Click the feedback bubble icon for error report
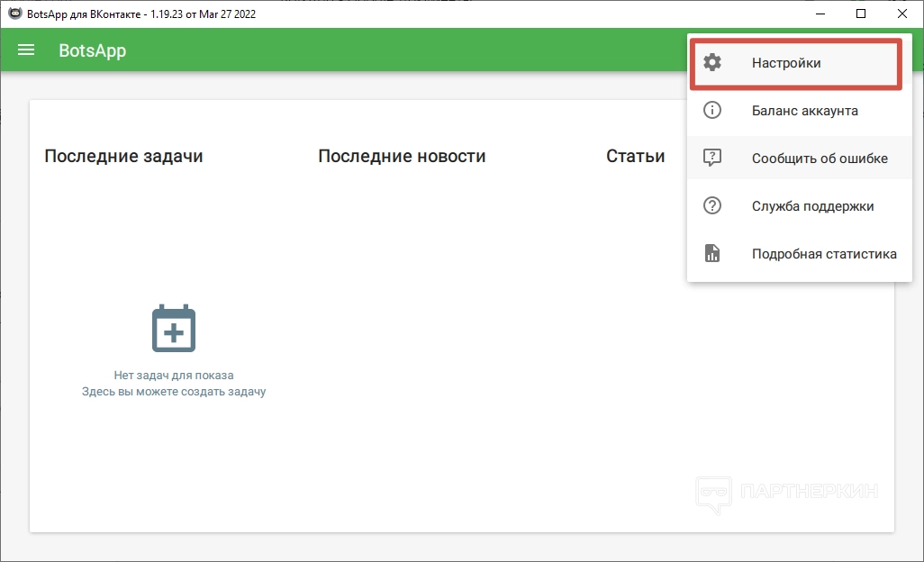 [x=712, y=158]
